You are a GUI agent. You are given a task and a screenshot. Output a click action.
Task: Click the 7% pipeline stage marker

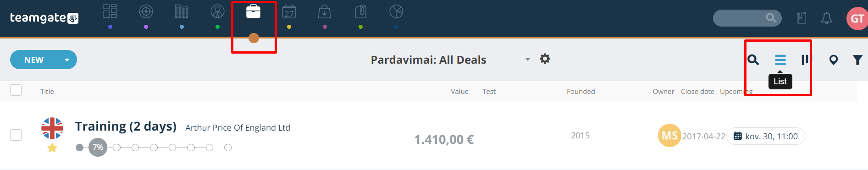click(98, 147)
